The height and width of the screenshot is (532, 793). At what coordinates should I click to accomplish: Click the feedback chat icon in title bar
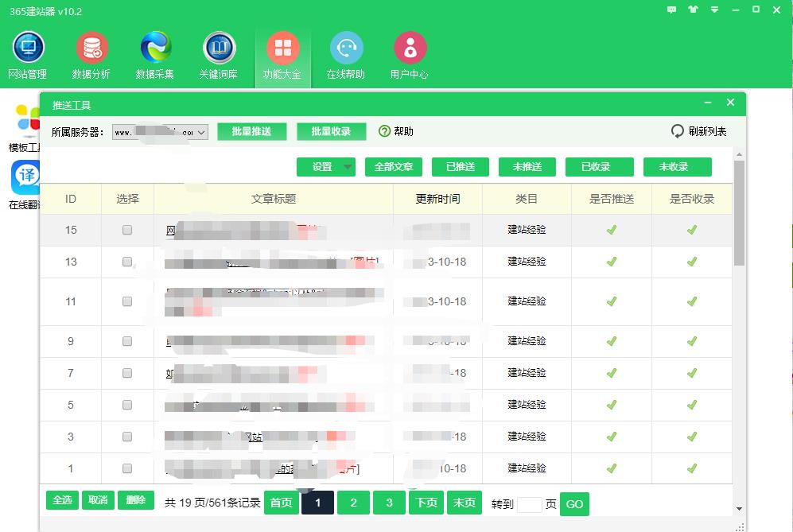[x=671, y=10]
